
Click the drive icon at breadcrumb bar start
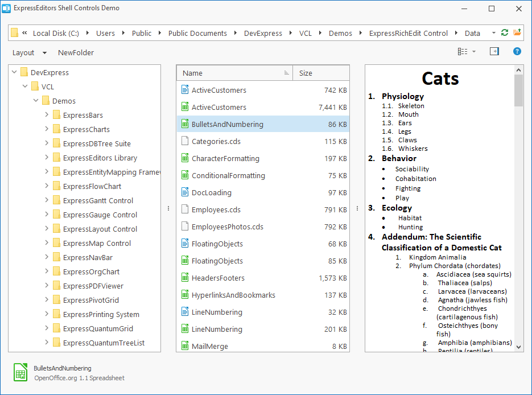coord(14,33)
